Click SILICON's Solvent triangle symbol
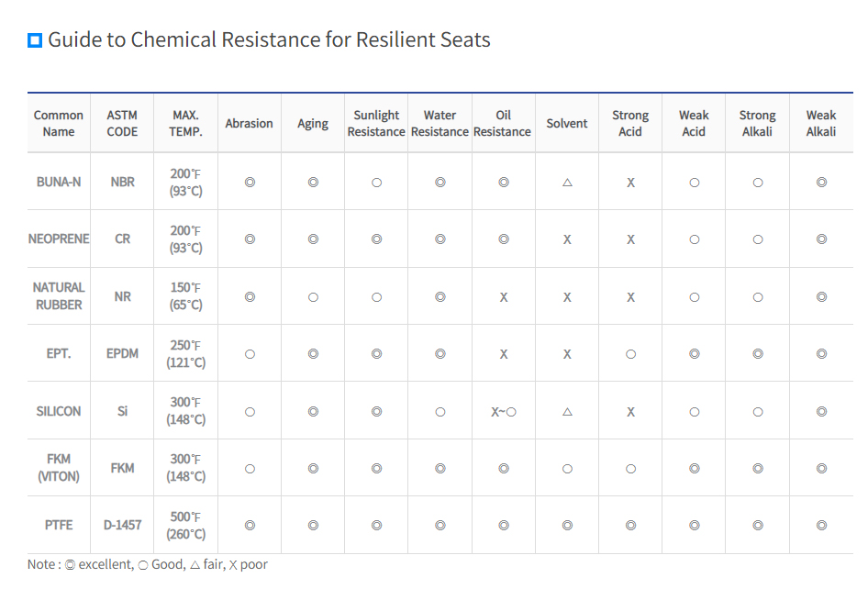The height and width of the screenshot is (600, 868). click(x=567, y=412)
